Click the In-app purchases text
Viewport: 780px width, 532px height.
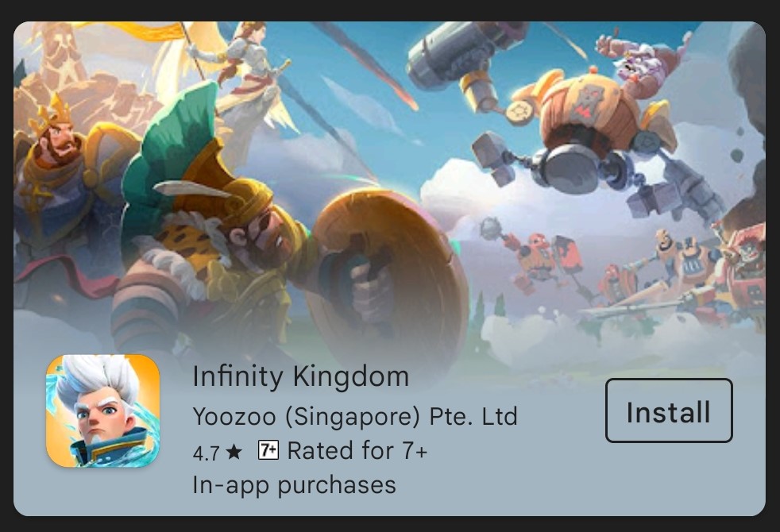point(294,485)
